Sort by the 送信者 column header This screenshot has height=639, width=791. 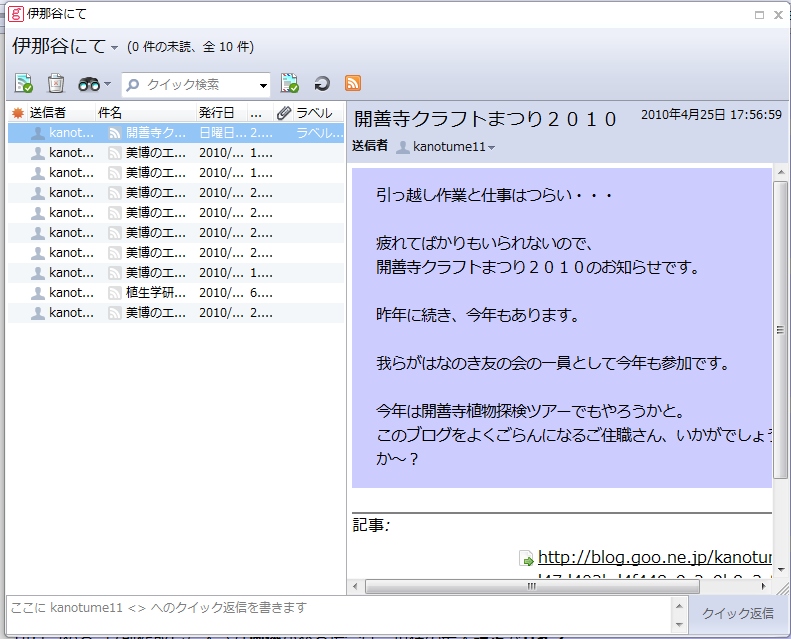(x=48, y=113)
